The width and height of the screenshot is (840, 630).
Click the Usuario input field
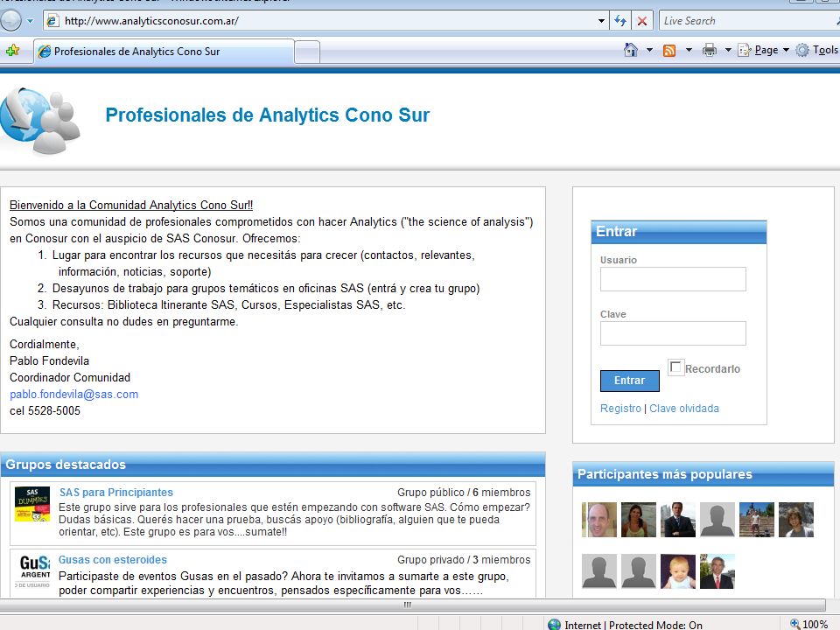point(673,279)
